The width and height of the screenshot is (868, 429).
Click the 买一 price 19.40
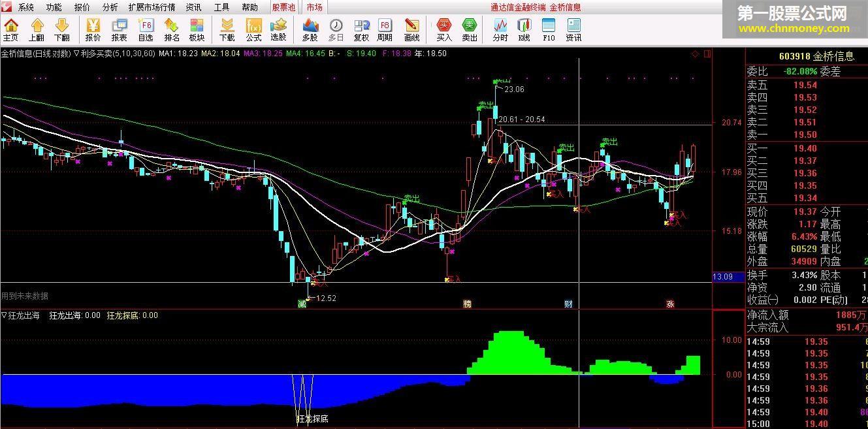point(805,148)
